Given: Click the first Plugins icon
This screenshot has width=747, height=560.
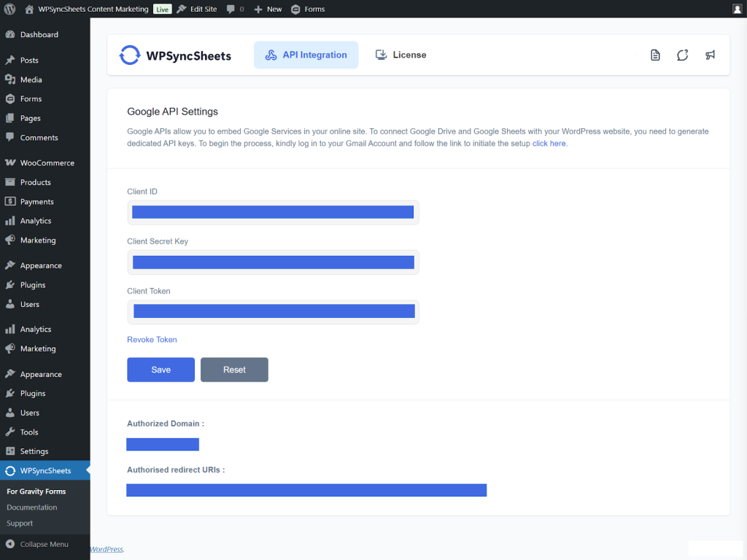Looking at the screenshot, I should pyautogui.click(x=10, y=285).
